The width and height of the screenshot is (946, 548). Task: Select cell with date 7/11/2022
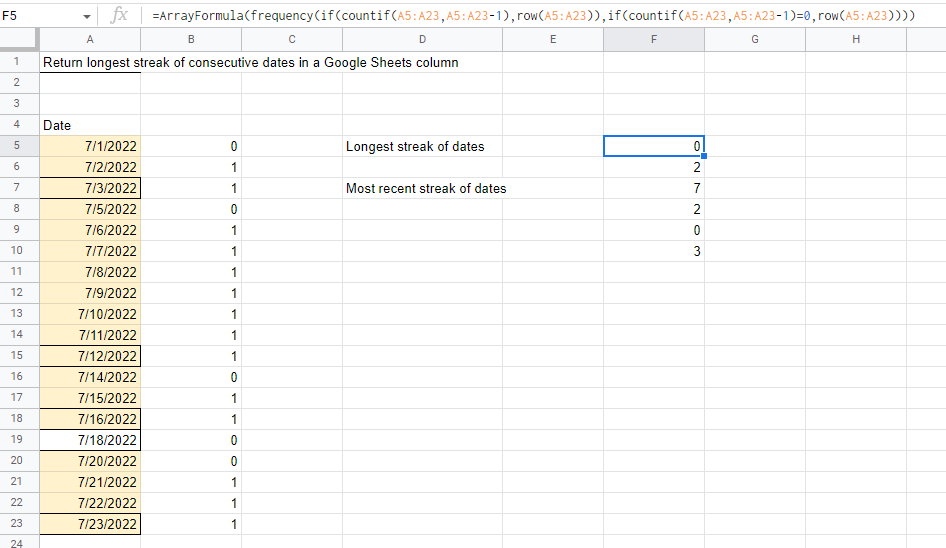pos(90,335)
